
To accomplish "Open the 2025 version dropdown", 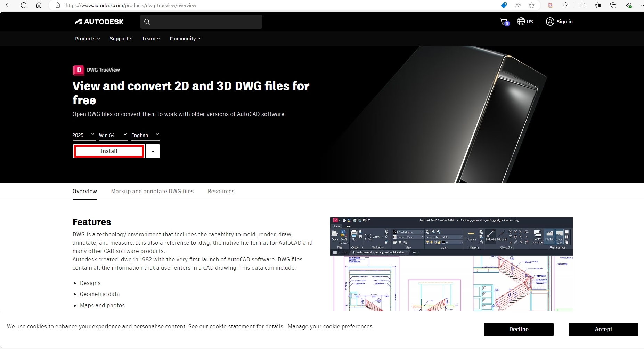I will 84,135.
